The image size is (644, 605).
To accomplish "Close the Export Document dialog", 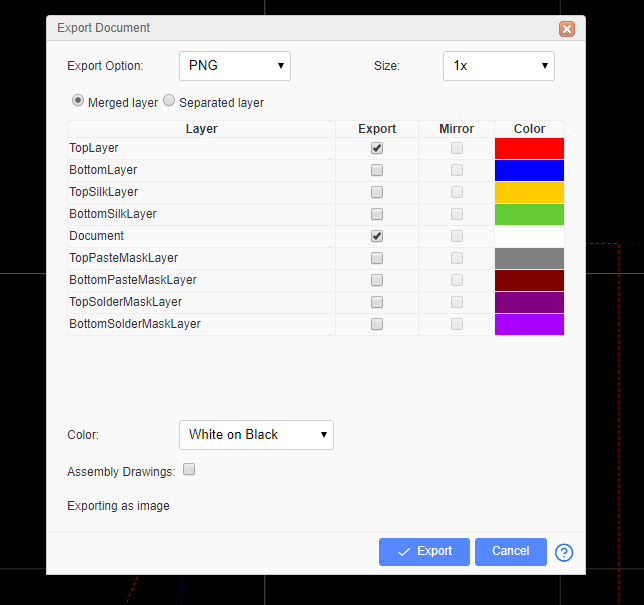I will pyautogui.click(x=567, y=29).
